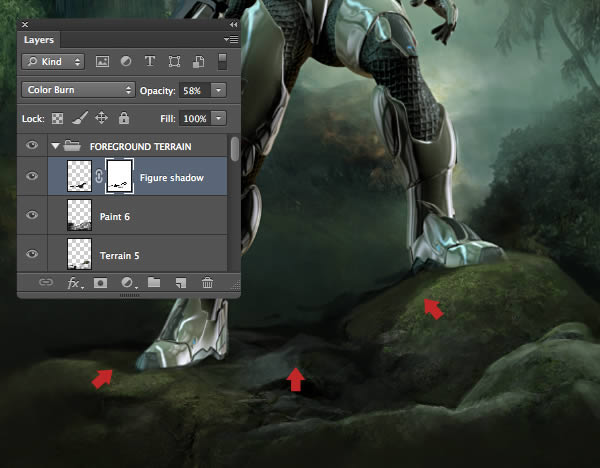This screenshot has width=600, height=468.
Task: Delete layer trash icon
Action: point(207,283)
